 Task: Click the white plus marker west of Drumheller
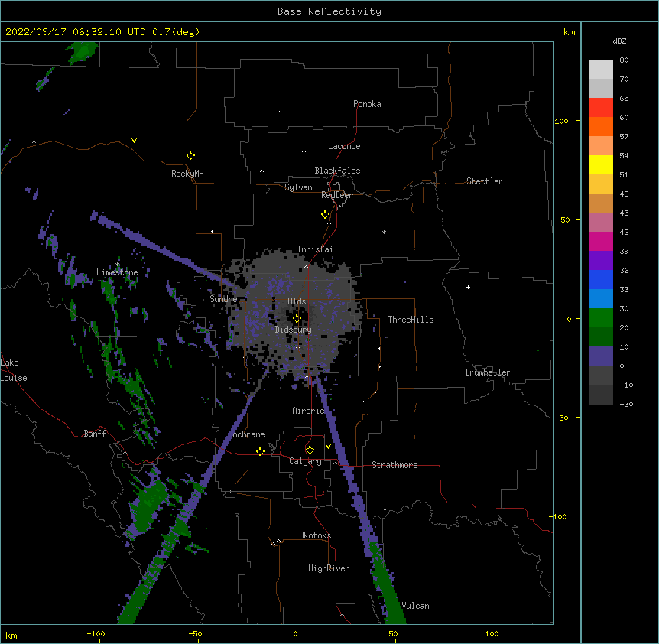pyautogui.click(x=468, y=287)
